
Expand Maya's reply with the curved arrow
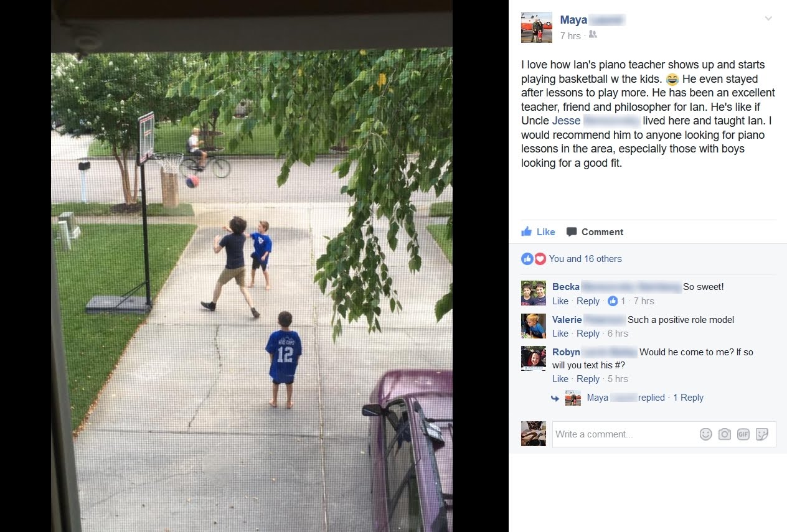pyautogui.click(x=555, y=398)
